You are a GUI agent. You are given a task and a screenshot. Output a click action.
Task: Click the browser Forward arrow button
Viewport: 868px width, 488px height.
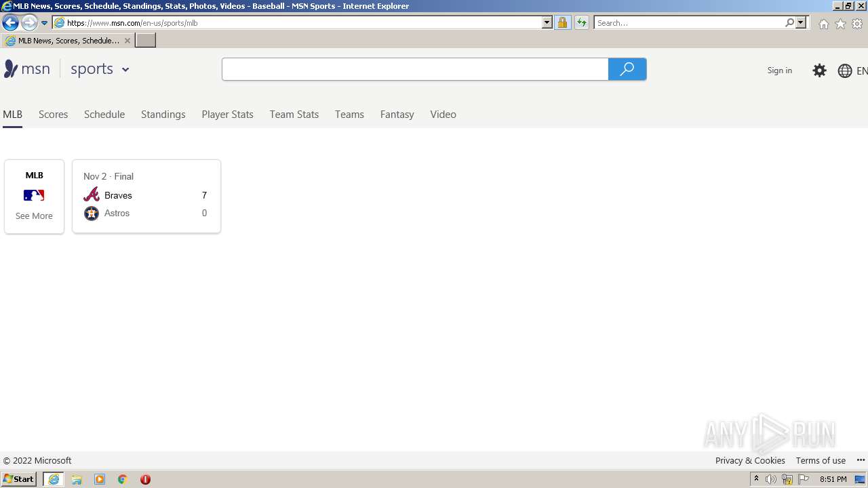pos(29,23)
